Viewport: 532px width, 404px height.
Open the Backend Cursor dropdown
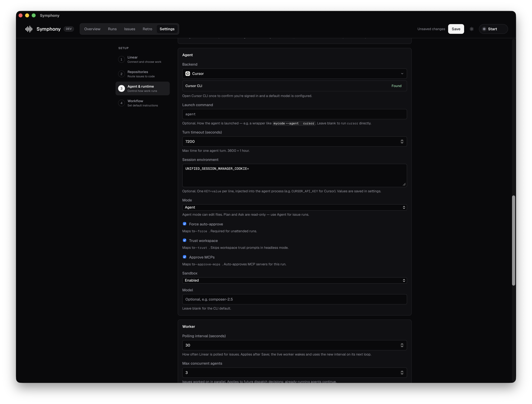(294, 74)
